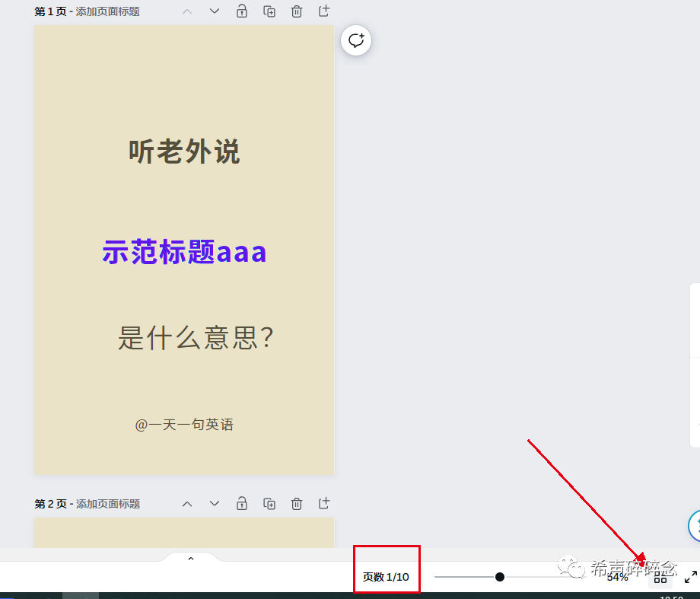Click the refresh icon above the canvas
Viewport: 700px width, 599px height.
click(x=355, y=40)
